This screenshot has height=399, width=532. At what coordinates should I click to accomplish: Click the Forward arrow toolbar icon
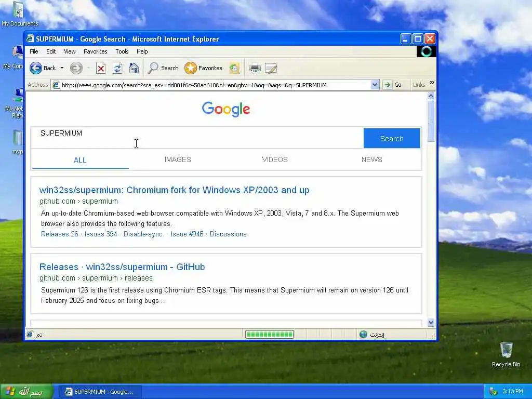pyautogui.click(x=76, y=68)
